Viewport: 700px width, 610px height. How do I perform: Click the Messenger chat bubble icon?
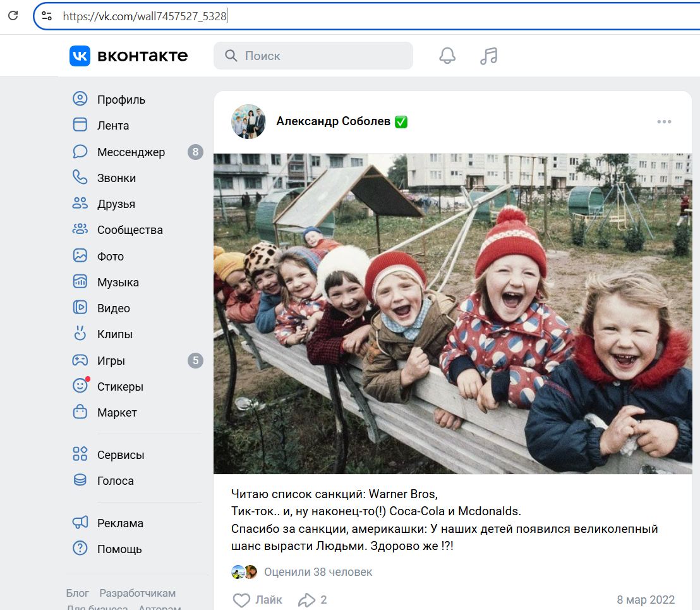coord(80,152)
